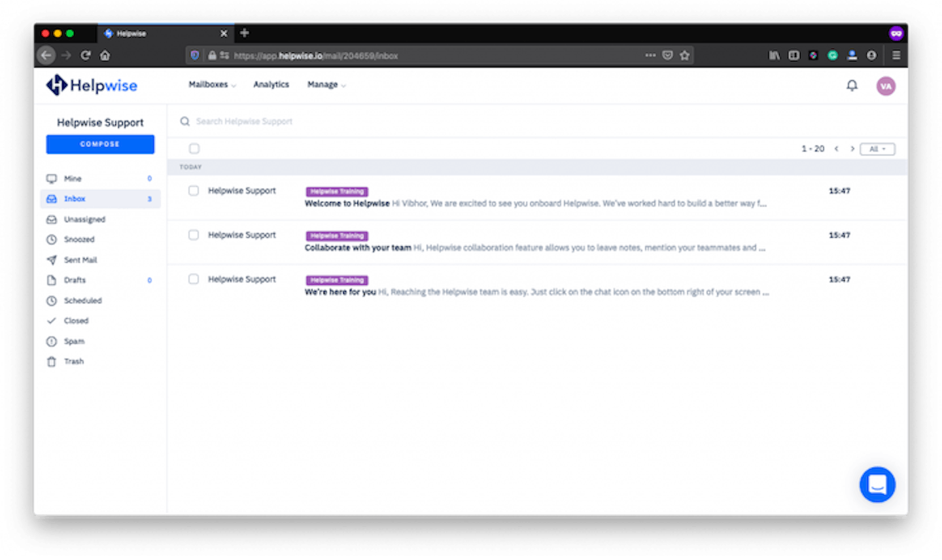The image size is (942, 560).
Task: Open browser hamburger menu
Action: (x=896, y=56)
